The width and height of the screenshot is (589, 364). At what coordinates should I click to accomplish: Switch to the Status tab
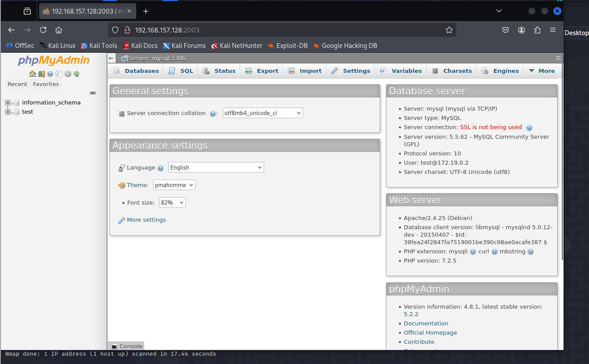(219, 71)
